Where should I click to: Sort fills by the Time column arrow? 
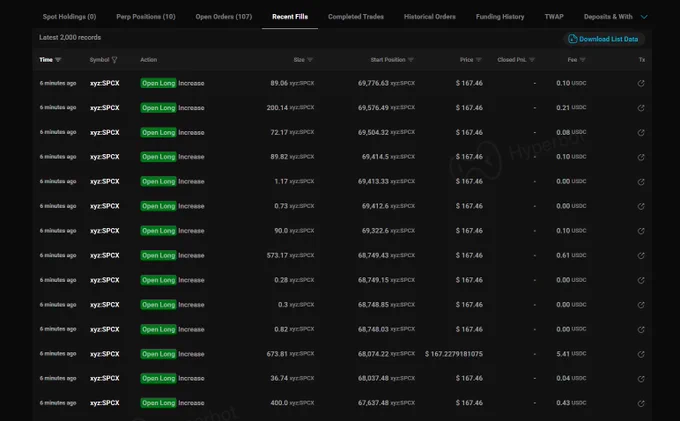[x=58, y=60]
